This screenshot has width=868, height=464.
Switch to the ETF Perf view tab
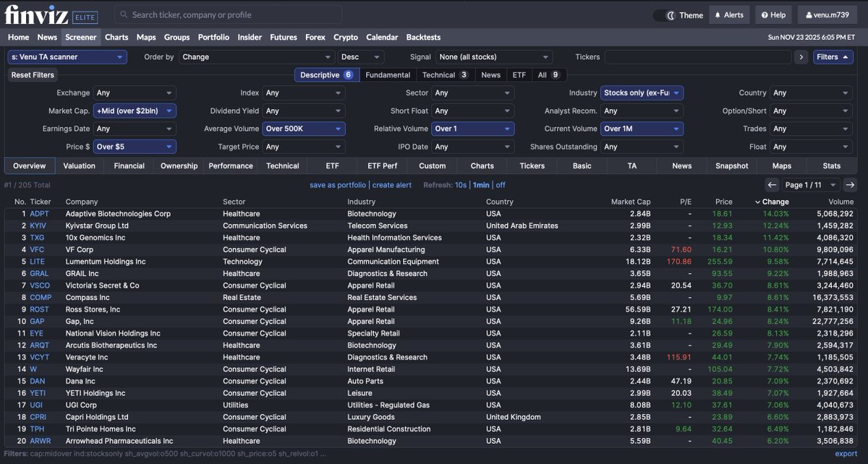pos(382,166)
